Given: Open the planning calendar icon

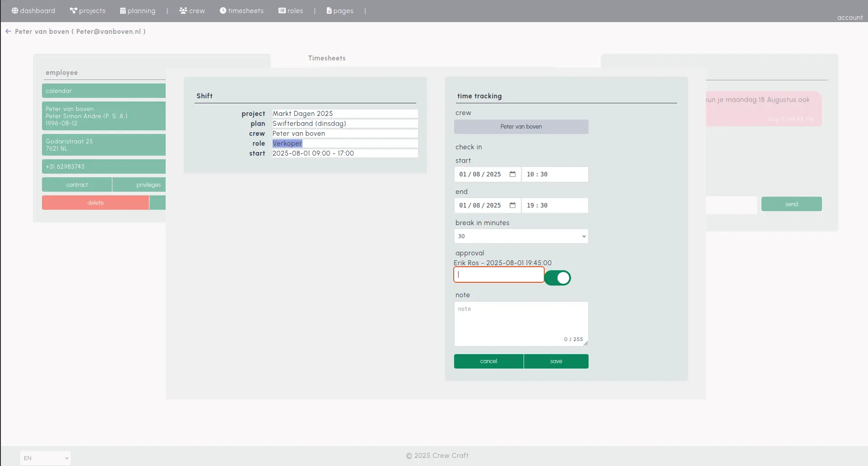Looking at the screenshot, I should 122,10.
